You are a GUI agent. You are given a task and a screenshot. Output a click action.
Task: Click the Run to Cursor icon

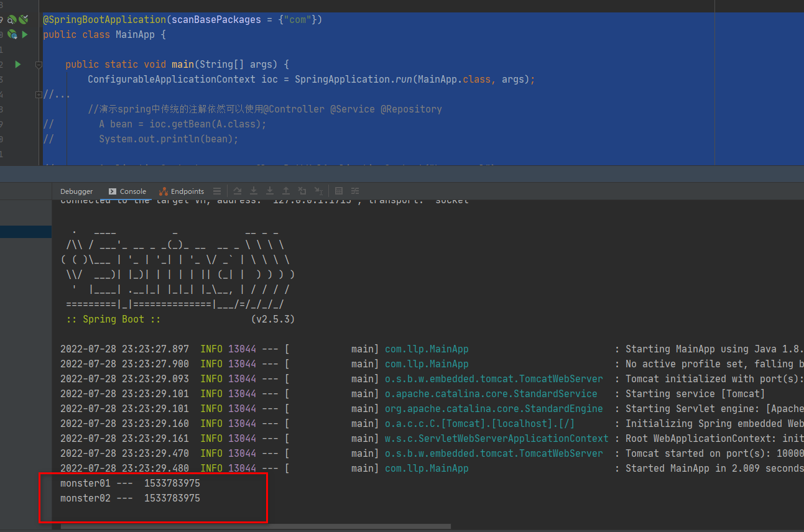(x=318, y=191)
